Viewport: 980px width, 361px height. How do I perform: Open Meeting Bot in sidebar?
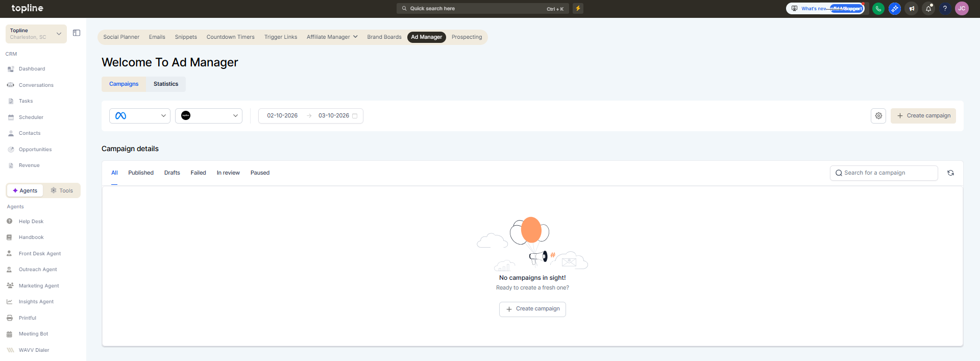pyautogui.click(x=33, y=334)
